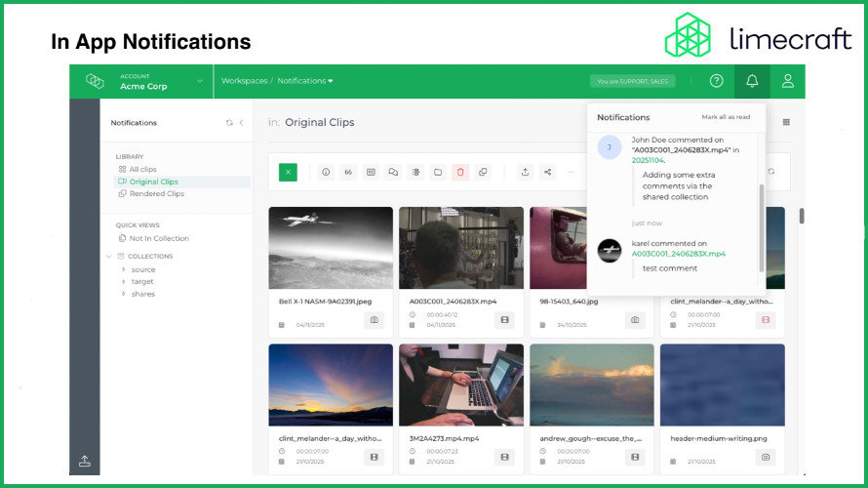Open the A003C001_2406283X.mp4 thumbnail
Screen dimensions: 868x488
461,248
